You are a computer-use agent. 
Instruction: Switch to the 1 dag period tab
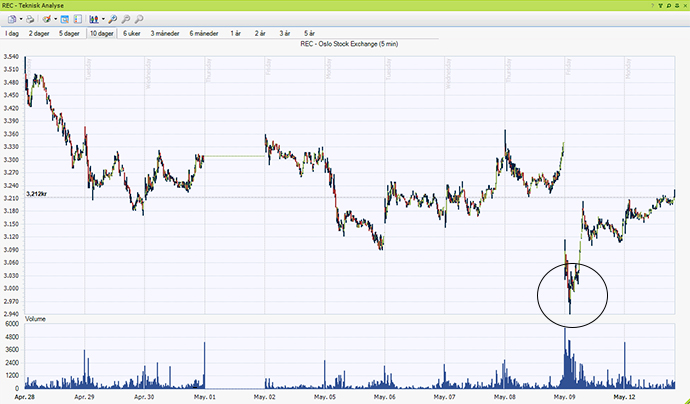(13, 33)
